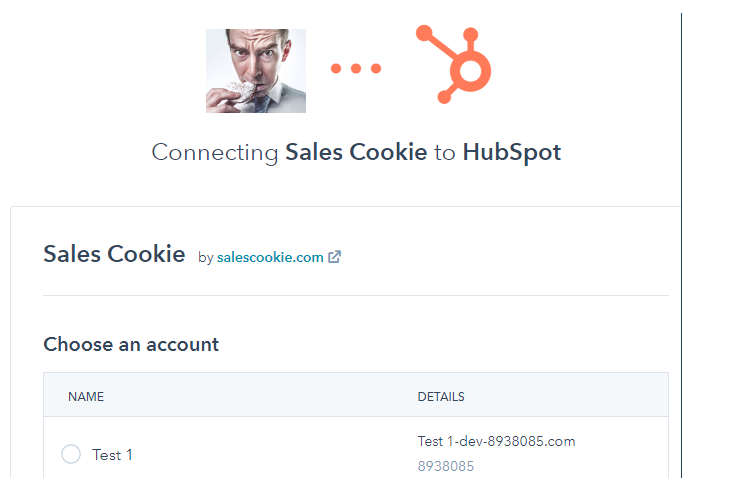The image size is (740, 503).
Task: Click the DETAILS column header
Action: tap(441, 396)
